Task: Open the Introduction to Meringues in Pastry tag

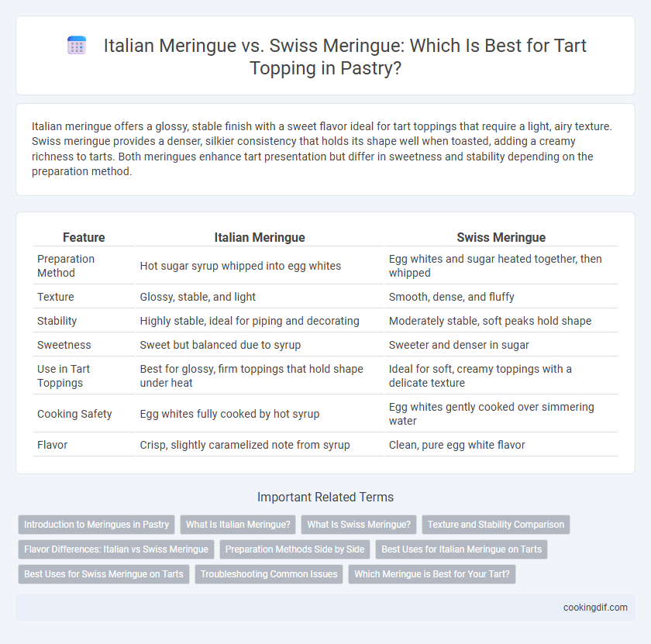Action: pos(96,525)
